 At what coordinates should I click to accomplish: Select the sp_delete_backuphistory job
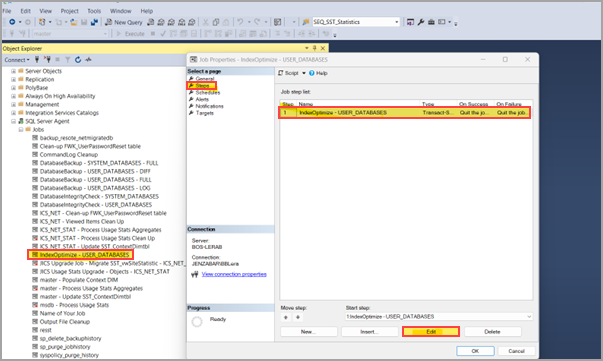(x=70, y=339)
